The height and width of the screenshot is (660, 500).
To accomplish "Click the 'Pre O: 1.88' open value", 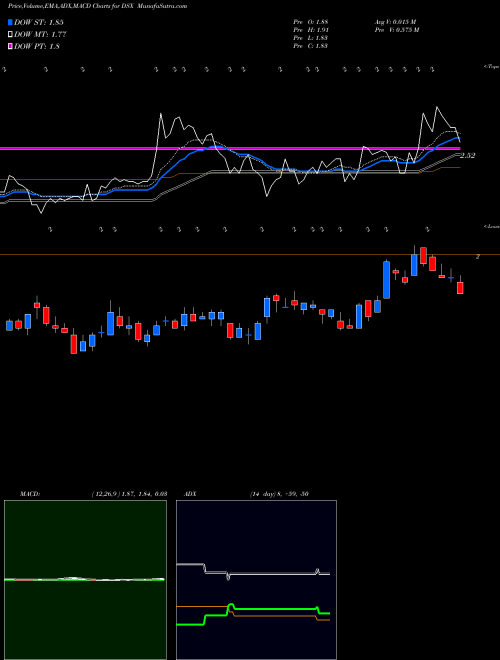I will pos(311,22).
